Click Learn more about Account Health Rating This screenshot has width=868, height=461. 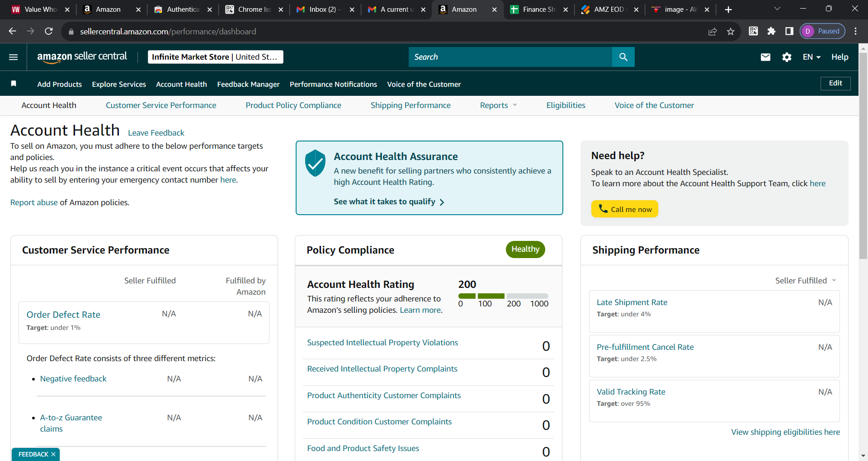point(420,310)
